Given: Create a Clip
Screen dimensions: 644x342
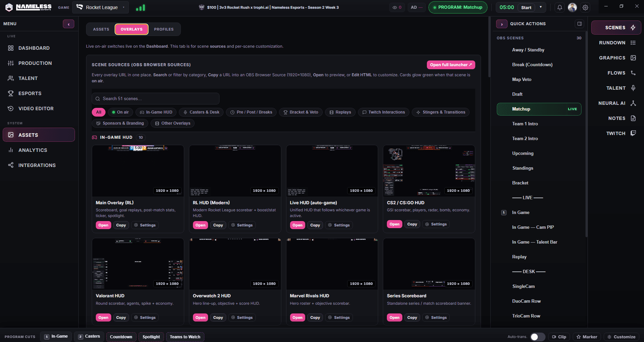Looking at the screenshot, I should pyautogui.click(x=559, y=337).
